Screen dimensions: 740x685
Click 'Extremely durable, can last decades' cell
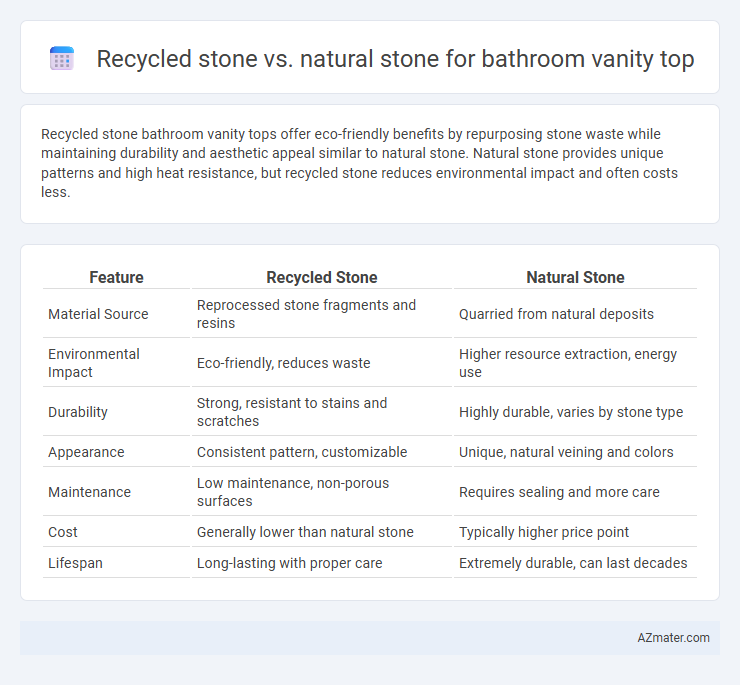(575, 563)
